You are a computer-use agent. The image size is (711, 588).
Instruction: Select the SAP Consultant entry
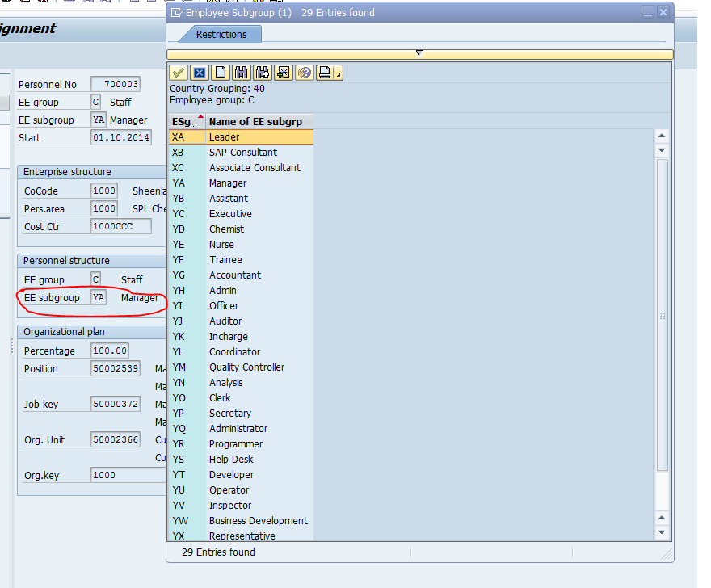tap(242, 153)
